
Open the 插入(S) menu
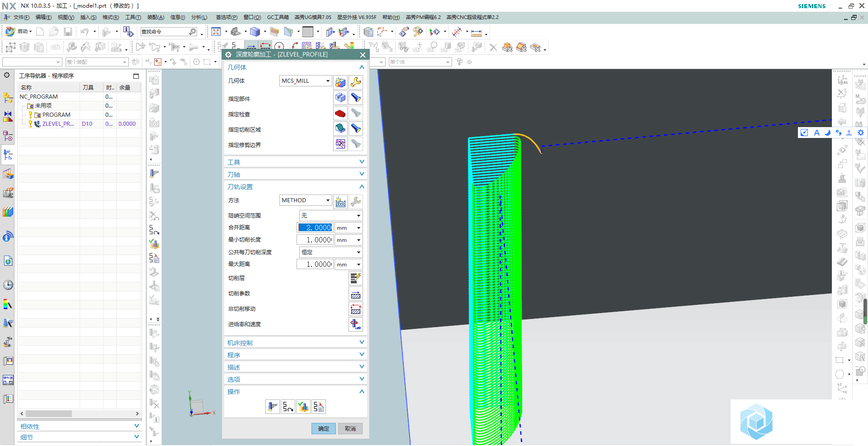point(88,17)
